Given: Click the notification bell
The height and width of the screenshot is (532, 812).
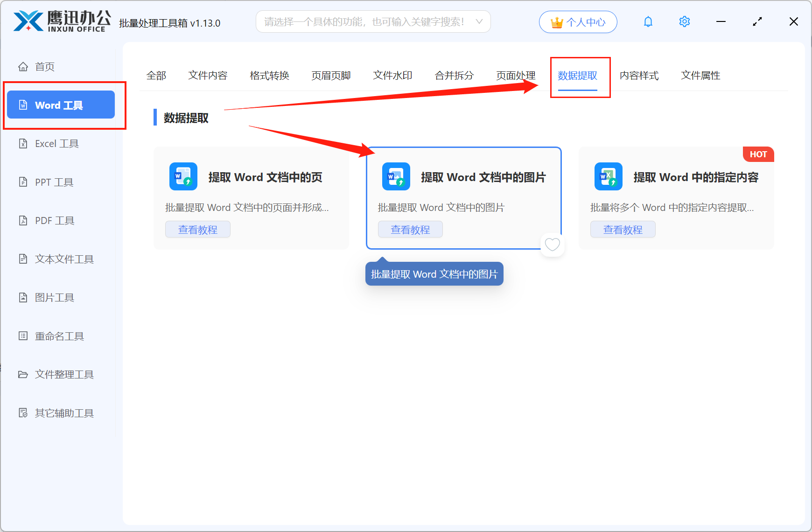Looking at the screenshot, I should tap(648, 21).
